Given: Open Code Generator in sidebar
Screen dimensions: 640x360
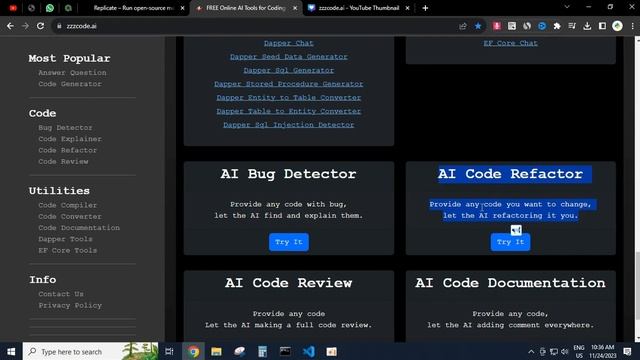Looking at the screenshot, I should [x=70, y=84].
